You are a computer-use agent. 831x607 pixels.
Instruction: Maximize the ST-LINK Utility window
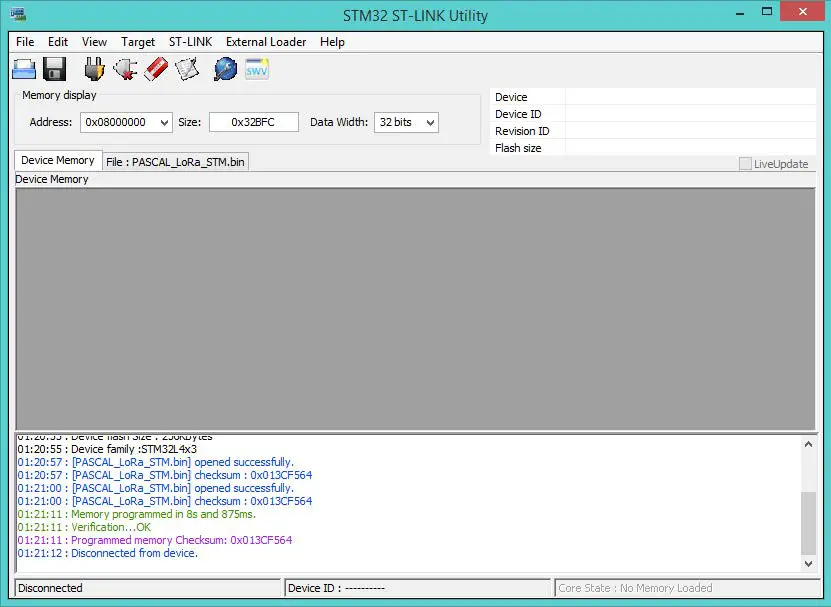coord(767,12)
